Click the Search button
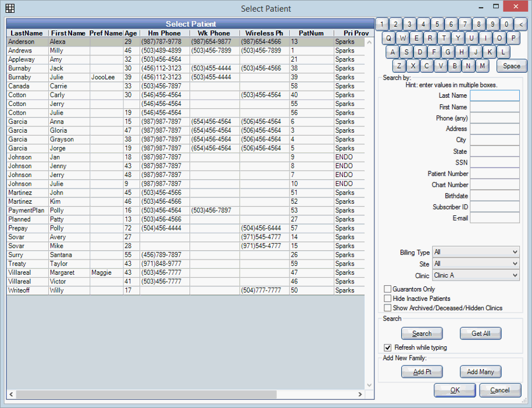Screen dimensions: 532x408 422,333
